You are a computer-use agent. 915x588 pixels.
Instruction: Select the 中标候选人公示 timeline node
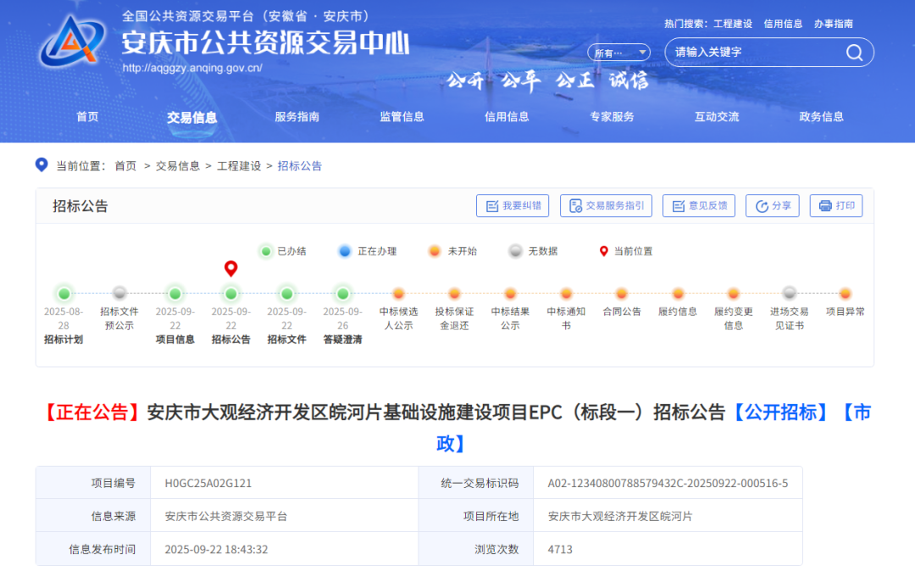398,295
